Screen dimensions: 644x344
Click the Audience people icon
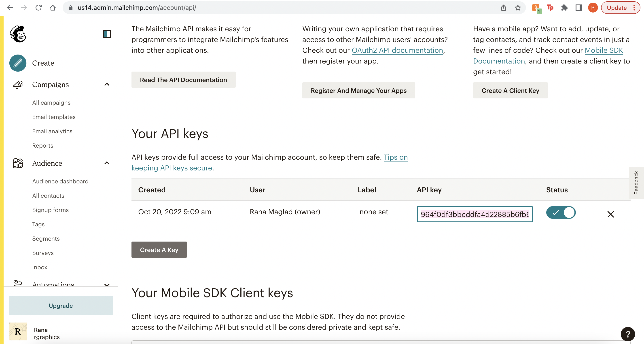[18, 163]
